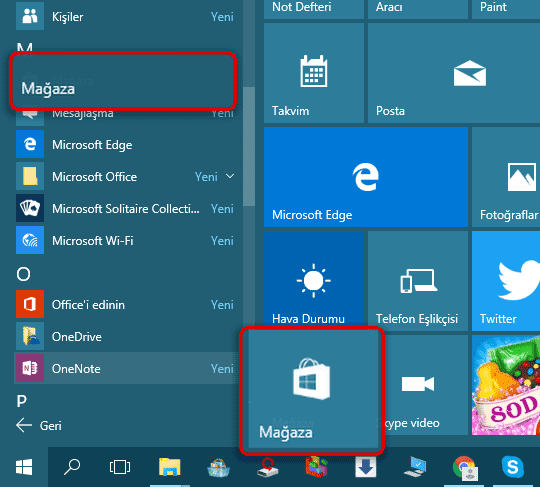The height and width of the screenshot is (487, 540).
Task: Click the Microsoft Office folder icon
Action: tap(30, 176)
